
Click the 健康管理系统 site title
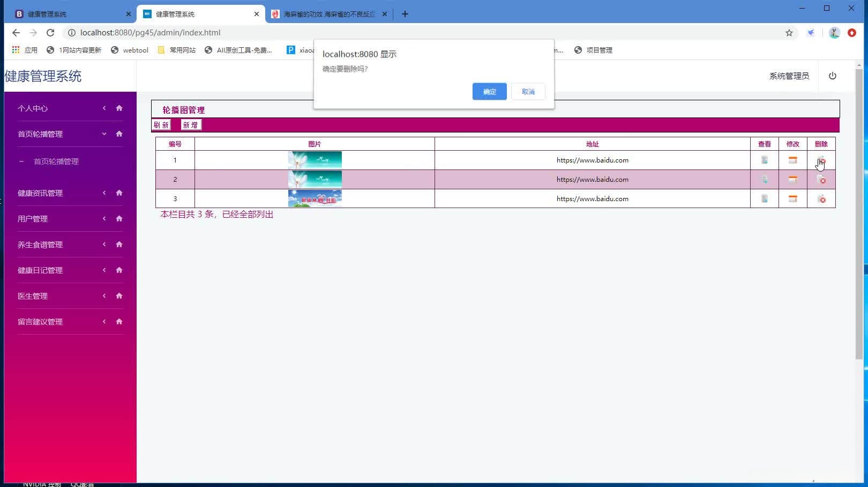tap(43, 76)
